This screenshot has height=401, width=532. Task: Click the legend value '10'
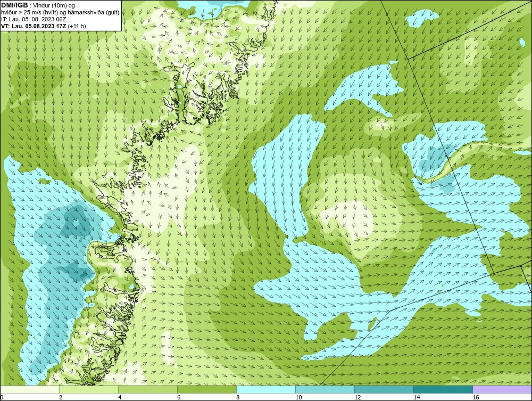pos(298,397)
